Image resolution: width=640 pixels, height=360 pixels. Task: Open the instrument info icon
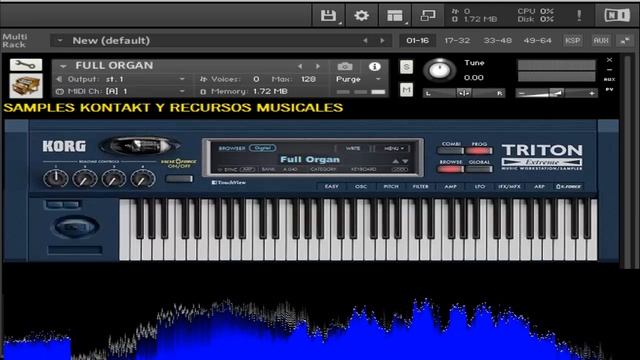point(374,66)
